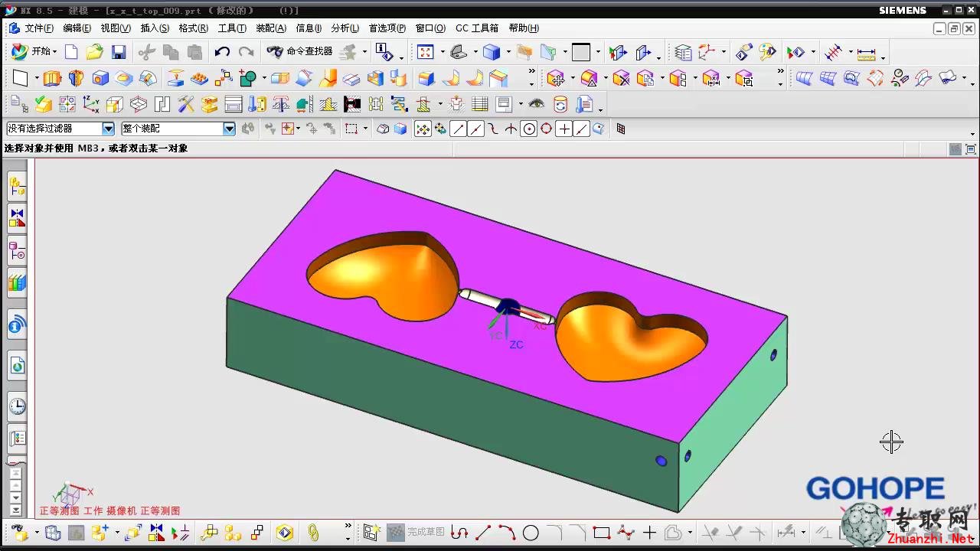Open the 分析(L) menu

(x=345, y=28)
